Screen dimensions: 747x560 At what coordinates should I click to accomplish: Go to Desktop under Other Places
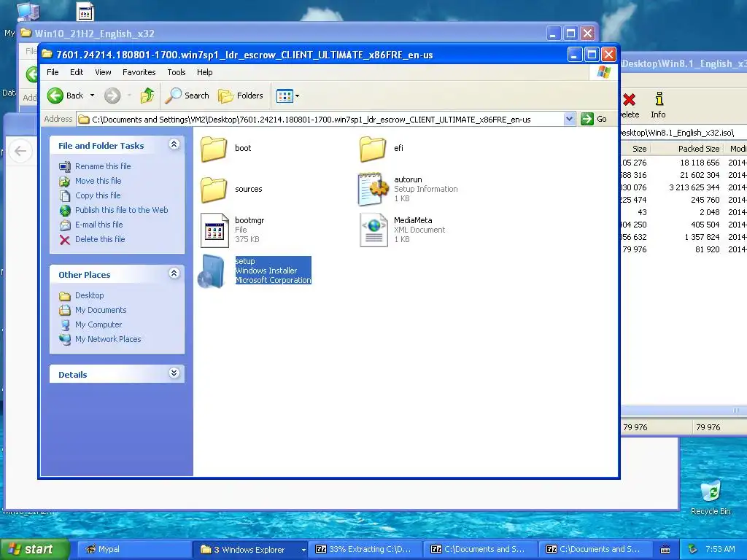[89, 295]
